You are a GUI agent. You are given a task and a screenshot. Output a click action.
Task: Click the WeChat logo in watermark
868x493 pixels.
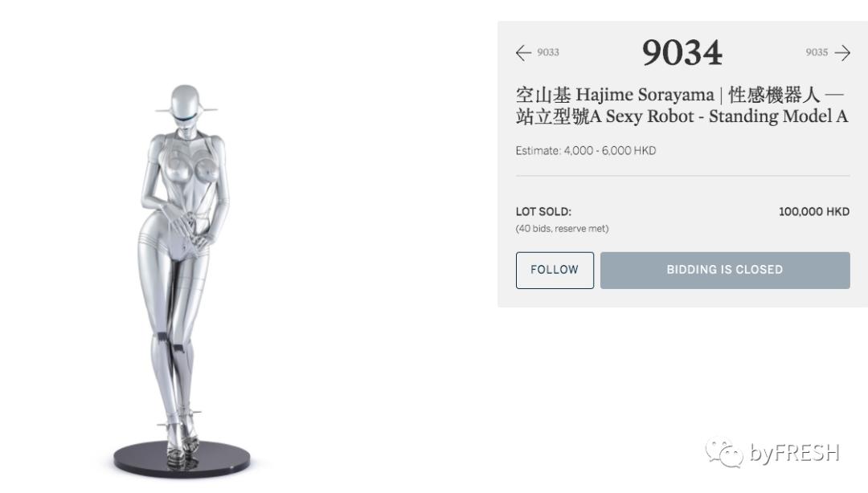click(724, 453)
